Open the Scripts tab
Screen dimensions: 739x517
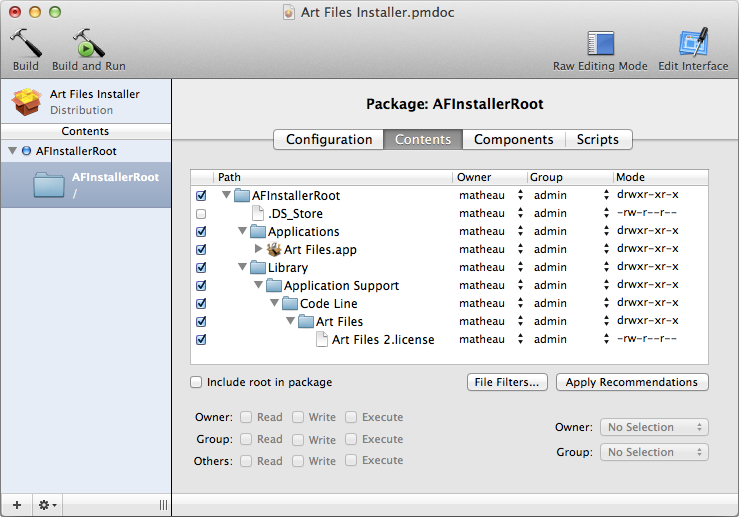point(598,140)
